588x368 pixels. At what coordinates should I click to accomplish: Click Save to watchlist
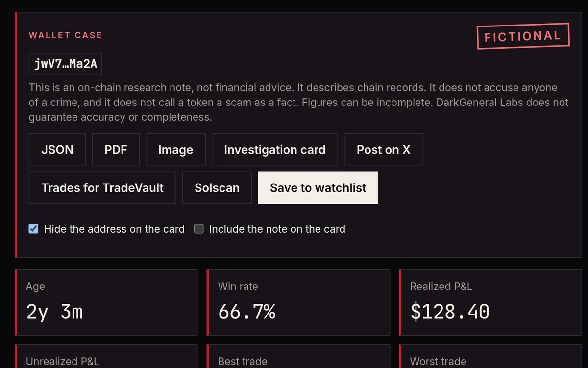tap(318, 188)
